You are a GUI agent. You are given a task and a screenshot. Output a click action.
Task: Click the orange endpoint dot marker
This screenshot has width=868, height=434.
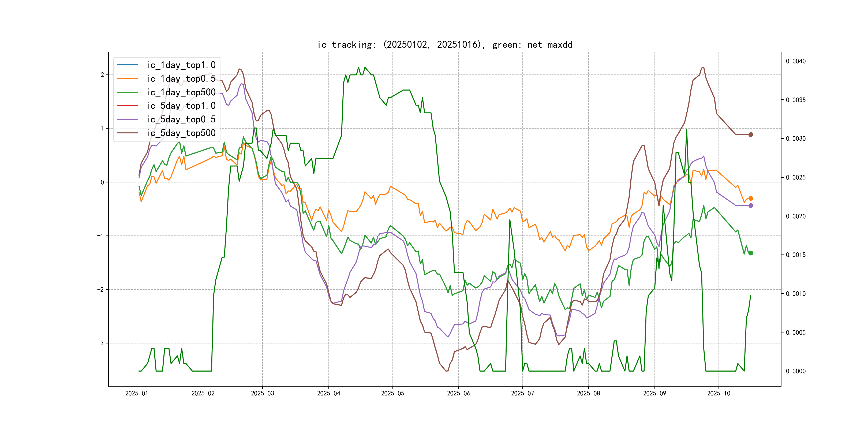click(750, 199)
